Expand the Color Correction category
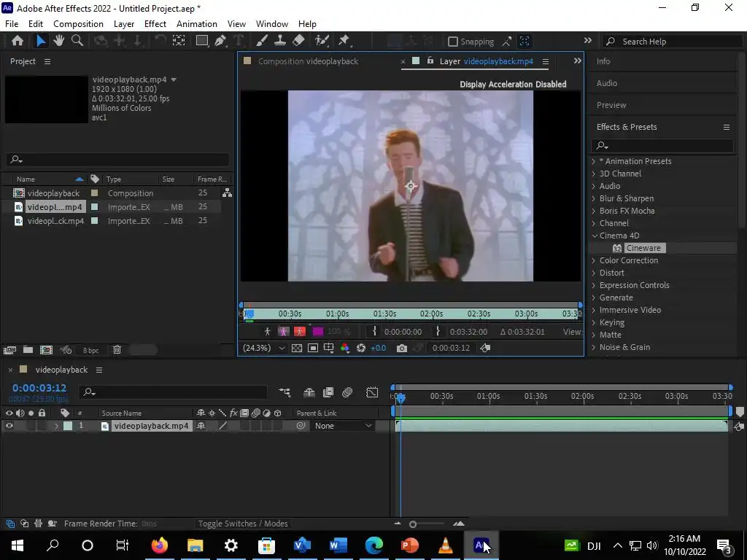This screenshot has height=560, width=747. tap(594, 260)
